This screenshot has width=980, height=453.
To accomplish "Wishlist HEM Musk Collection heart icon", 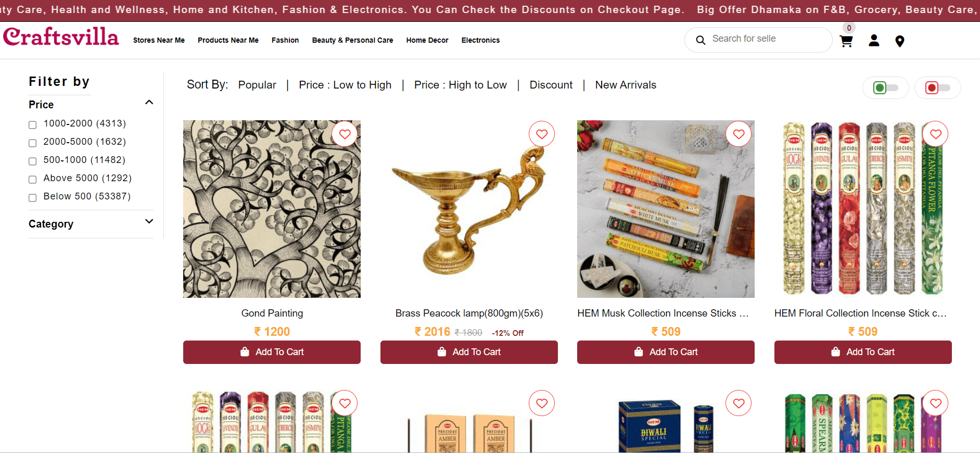I will tap(739, 134).
